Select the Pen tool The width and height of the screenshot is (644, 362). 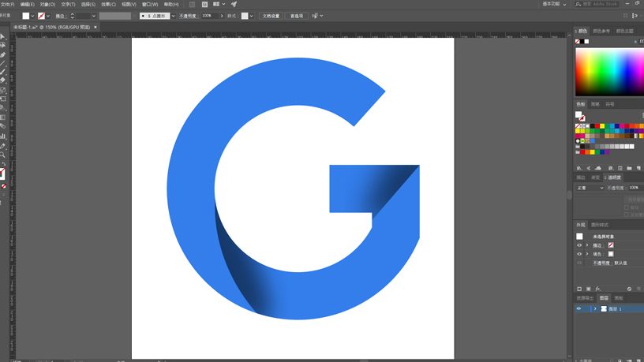pos(2,54)
